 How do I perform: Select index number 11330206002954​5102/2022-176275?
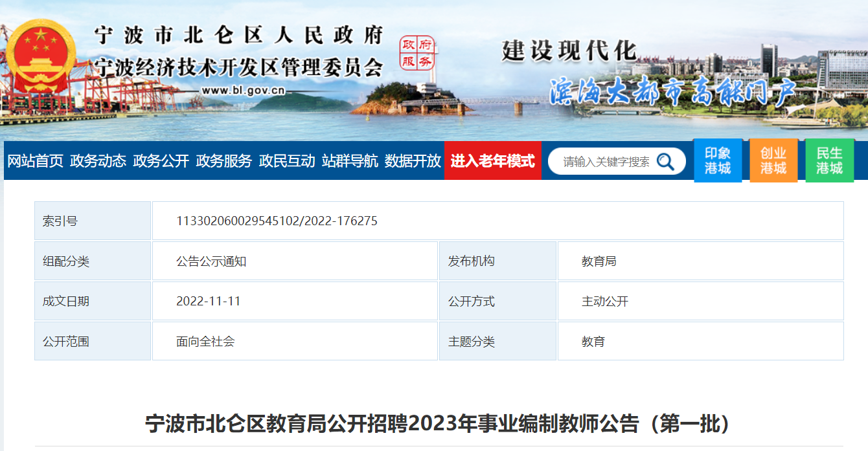click(277, 221)
